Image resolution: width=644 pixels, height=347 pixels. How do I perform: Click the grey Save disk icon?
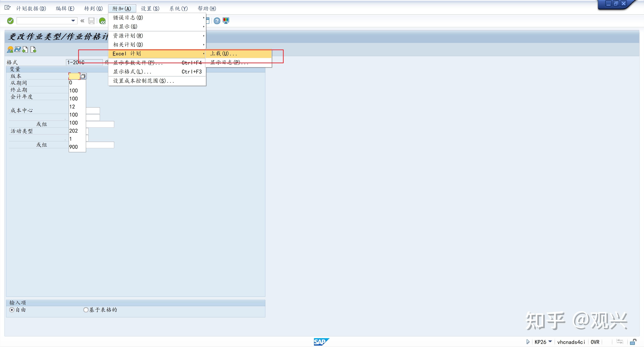click(x=92, y=21)
